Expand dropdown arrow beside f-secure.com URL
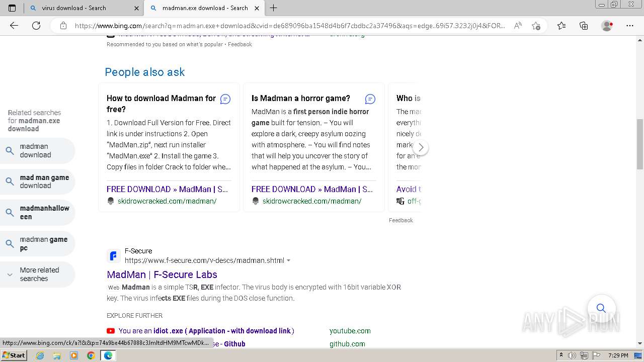Viewport: 644px width, 362px height. pyautogui.click(x=288, y=260)
